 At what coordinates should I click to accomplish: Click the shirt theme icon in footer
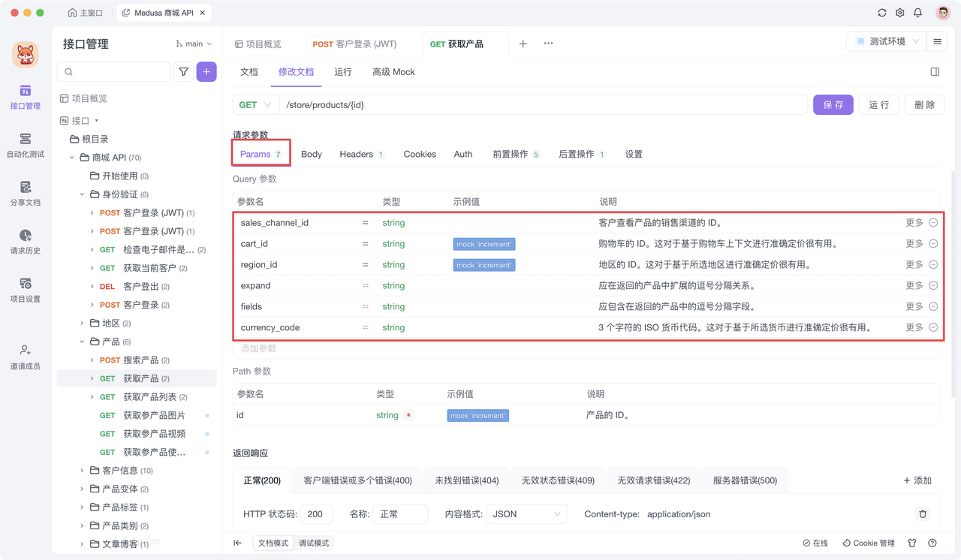point(912,543)
